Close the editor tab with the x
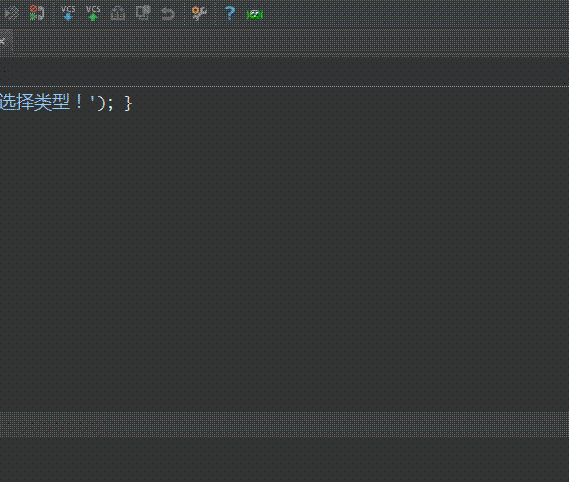 point(3,41)
